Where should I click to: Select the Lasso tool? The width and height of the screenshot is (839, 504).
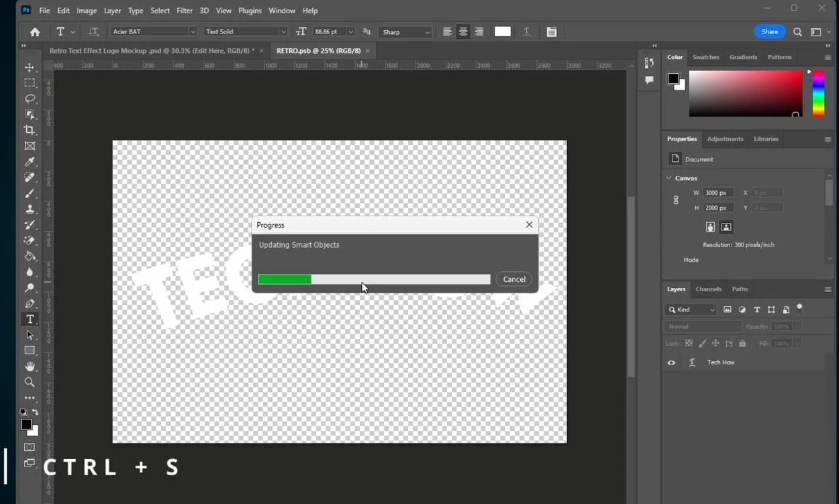click(x=30, y=99)
